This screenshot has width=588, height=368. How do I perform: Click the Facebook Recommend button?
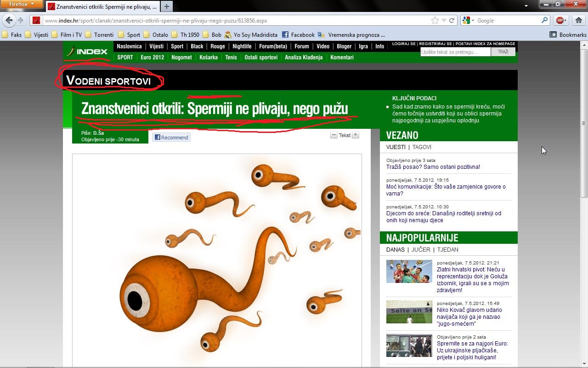[x=171, y=138]
